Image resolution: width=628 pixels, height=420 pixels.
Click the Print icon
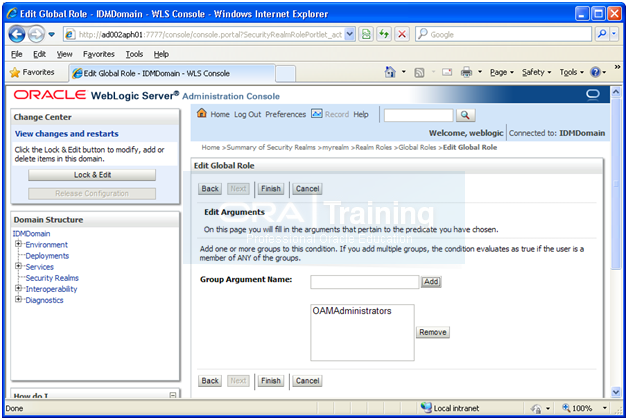click(466, 72)
